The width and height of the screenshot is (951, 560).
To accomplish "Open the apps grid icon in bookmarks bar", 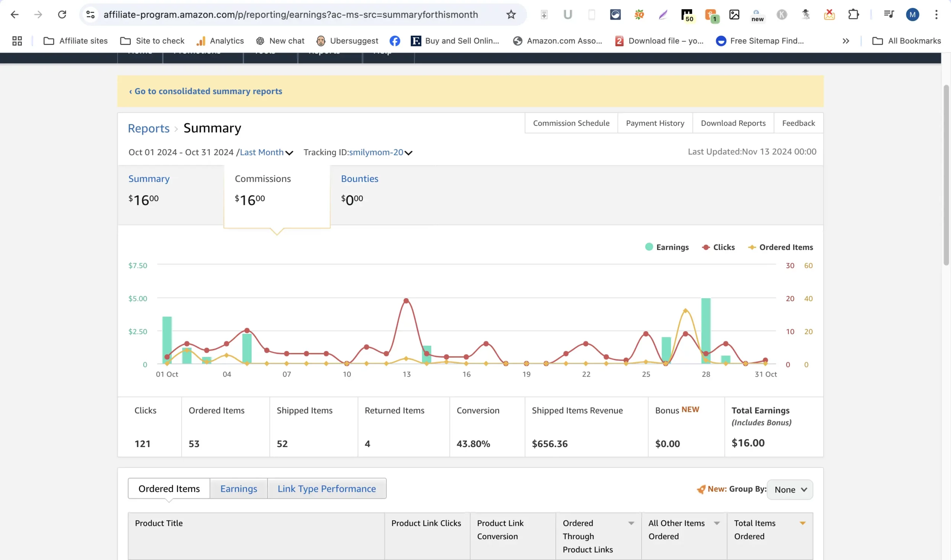I will click(x=17, y=41).
